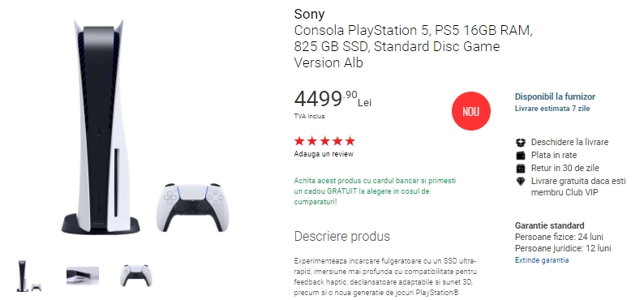Click the Descriere produs heading
Screen dimensions: 644x300
click(342, 237)
